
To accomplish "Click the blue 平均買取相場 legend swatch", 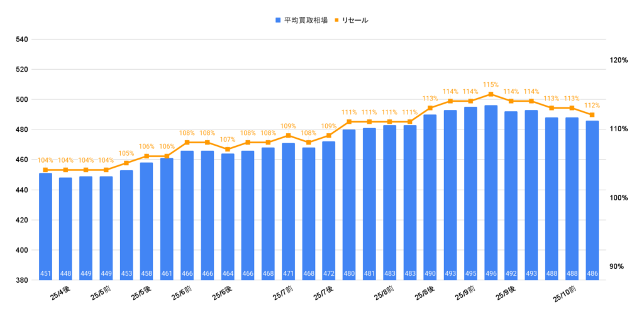I will click(x=278, y=20).
